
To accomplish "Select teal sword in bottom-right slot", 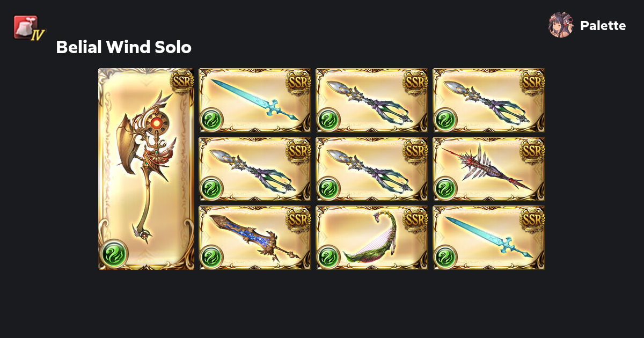I will (x=489, y=238).
